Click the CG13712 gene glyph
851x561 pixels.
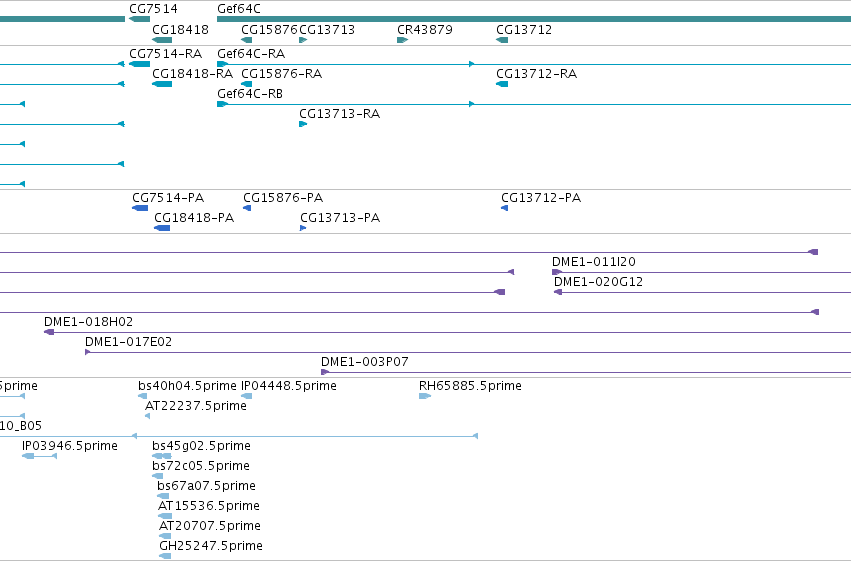pos(502,40)
